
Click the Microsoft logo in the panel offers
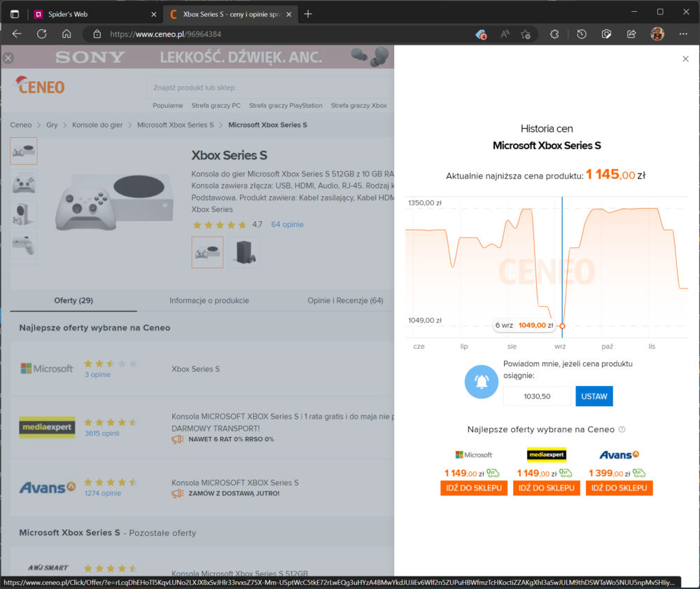coord(474,455)
